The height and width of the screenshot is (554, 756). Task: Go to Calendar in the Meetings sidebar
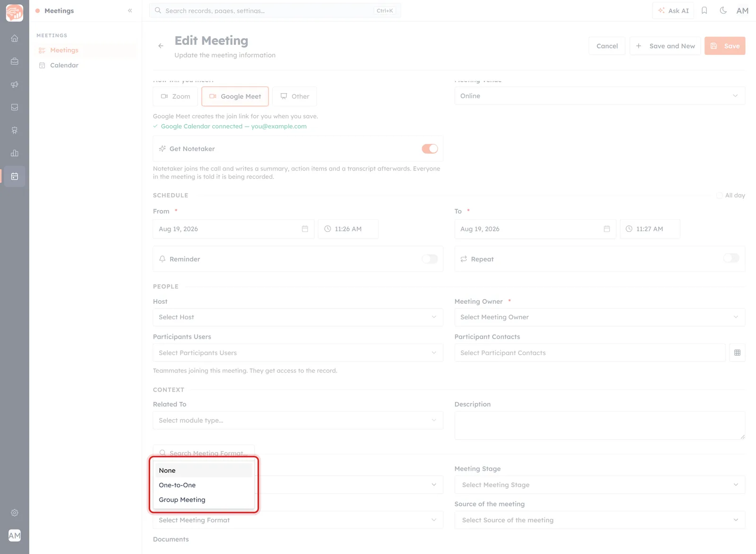pyautogui.click(x=64, y=65)
